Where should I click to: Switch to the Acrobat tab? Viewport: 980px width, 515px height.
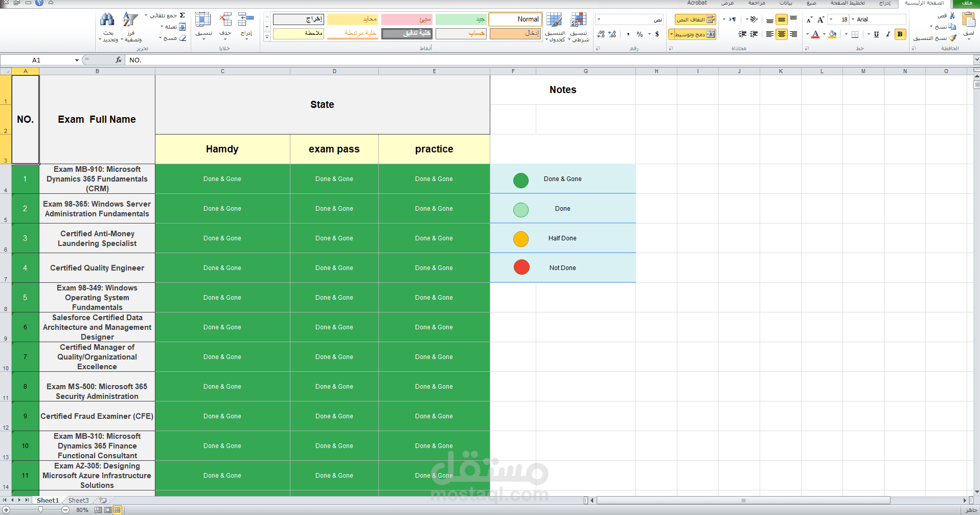(697, 3)
